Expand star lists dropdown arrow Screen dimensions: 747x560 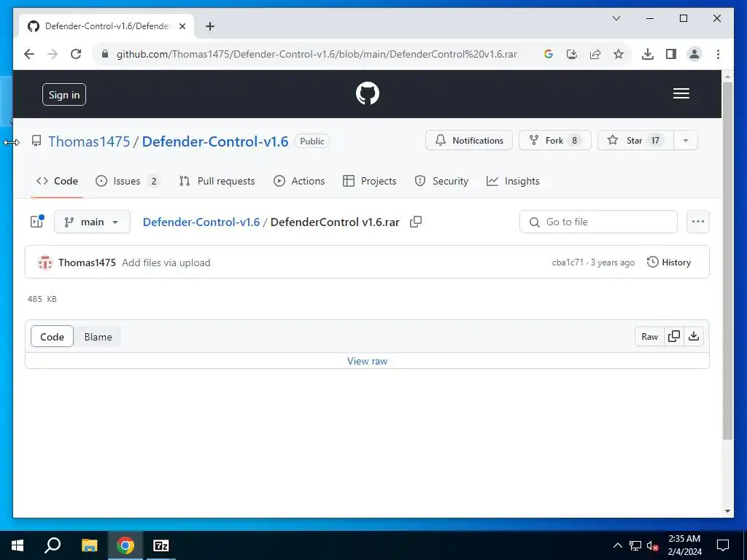point(686,141)
